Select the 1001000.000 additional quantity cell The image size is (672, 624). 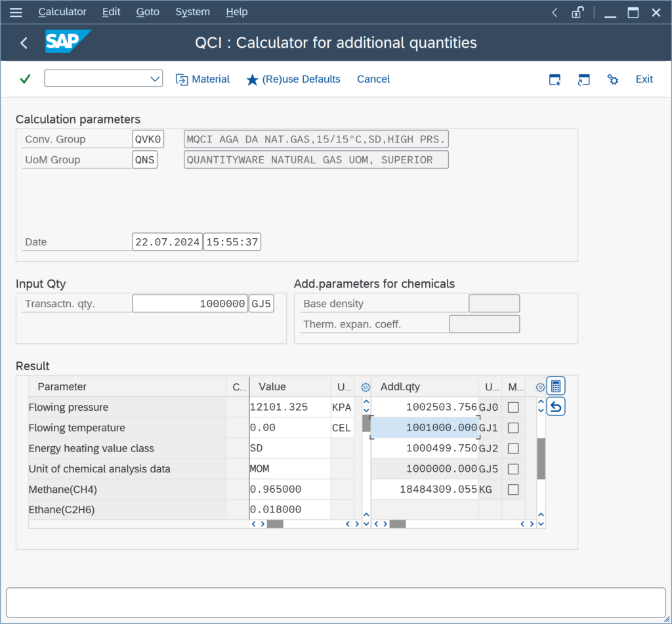[x=425, y=428]
